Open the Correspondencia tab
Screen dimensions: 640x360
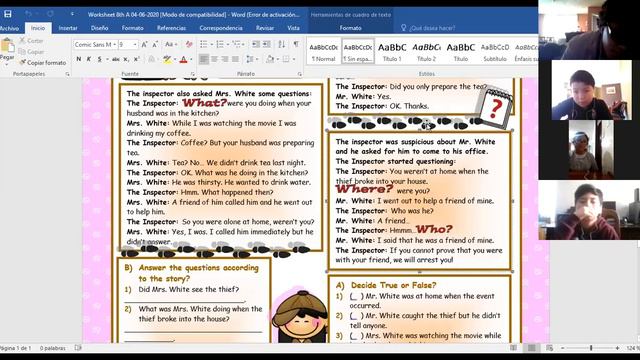click(x=221, y=28)
